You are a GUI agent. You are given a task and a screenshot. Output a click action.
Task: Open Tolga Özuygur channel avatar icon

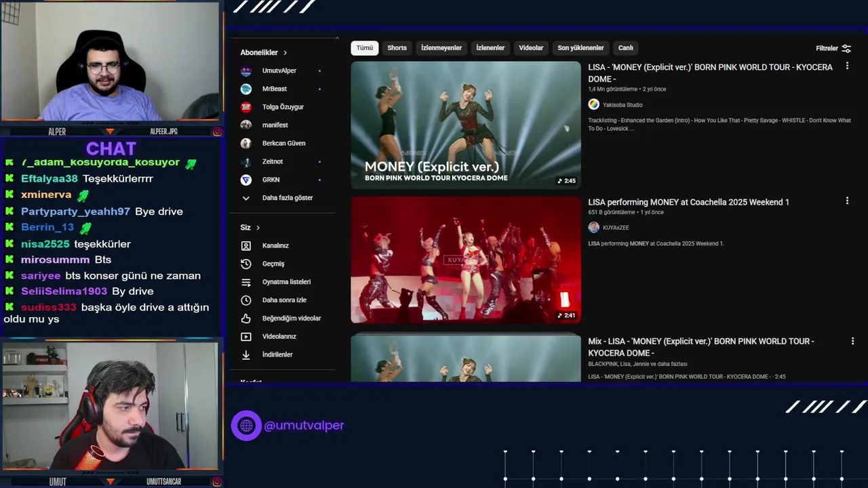pyautogui.click(x=246, y=107)
